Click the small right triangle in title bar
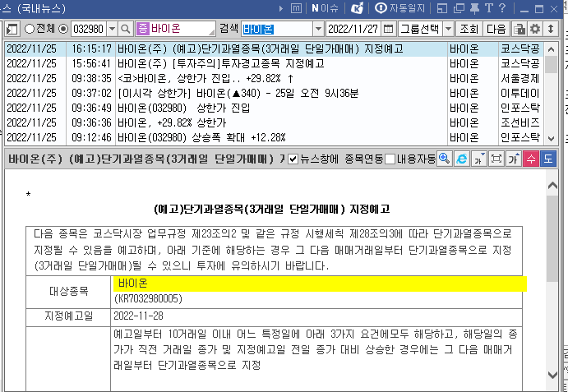 point(281,8)
